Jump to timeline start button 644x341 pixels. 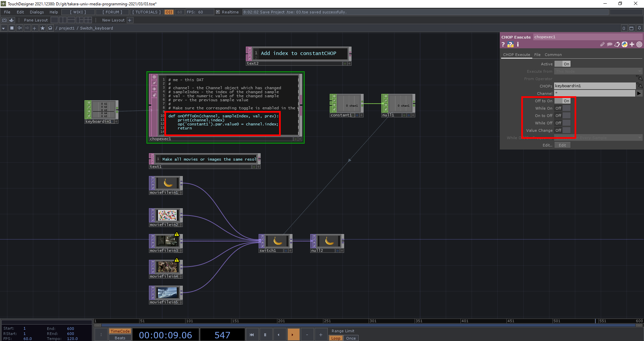click(x=252, y=335)
